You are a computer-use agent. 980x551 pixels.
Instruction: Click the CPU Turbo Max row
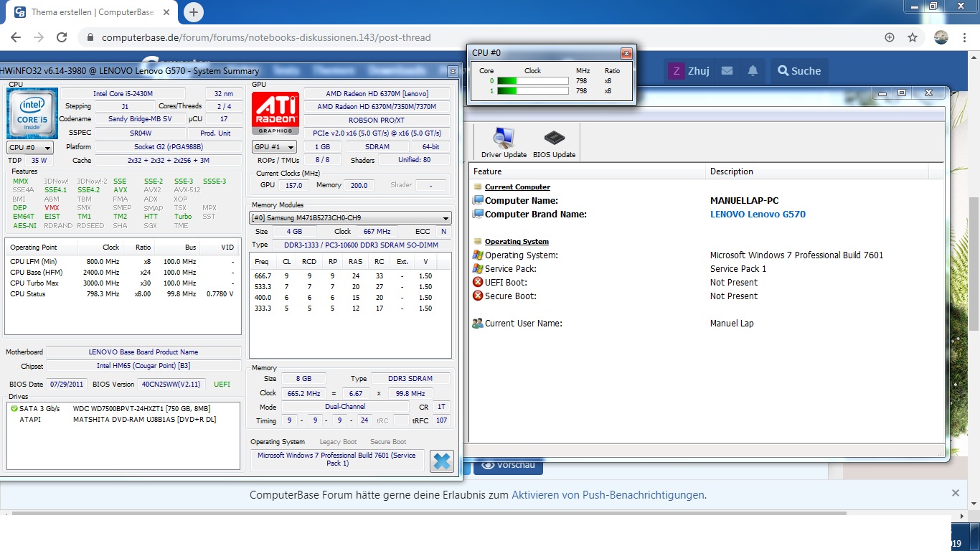123,283
